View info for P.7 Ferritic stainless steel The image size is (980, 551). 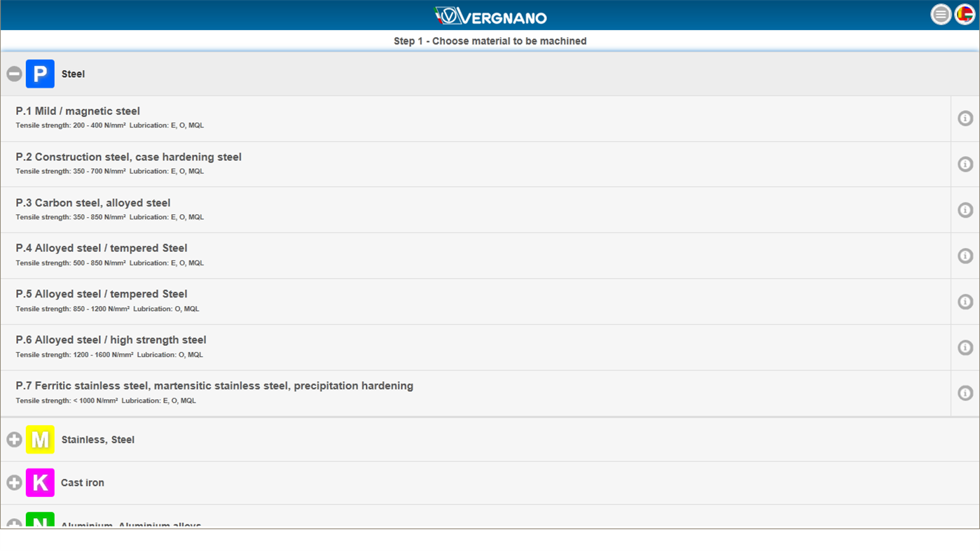pos(965,393)
